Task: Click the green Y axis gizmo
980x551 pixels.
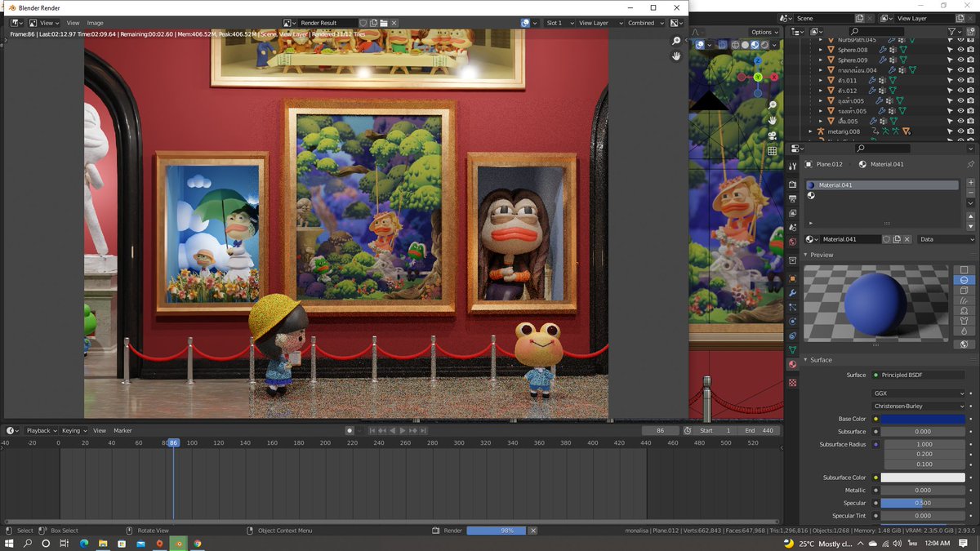Action: (758, 77)
